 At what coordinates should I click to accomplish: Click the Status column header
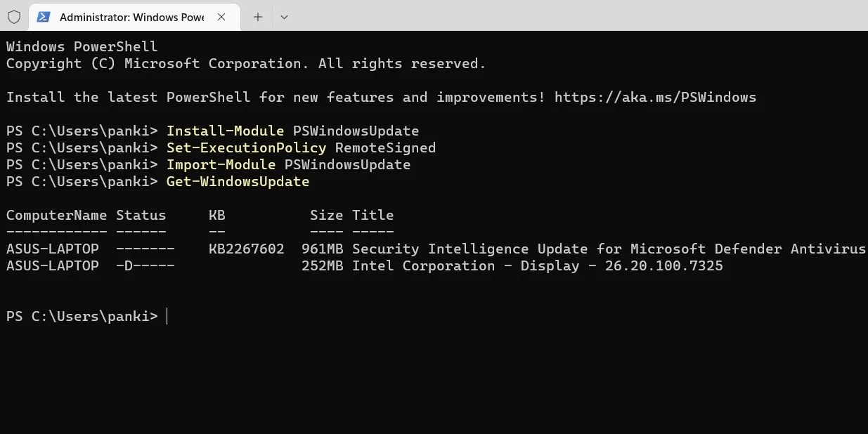141,215
